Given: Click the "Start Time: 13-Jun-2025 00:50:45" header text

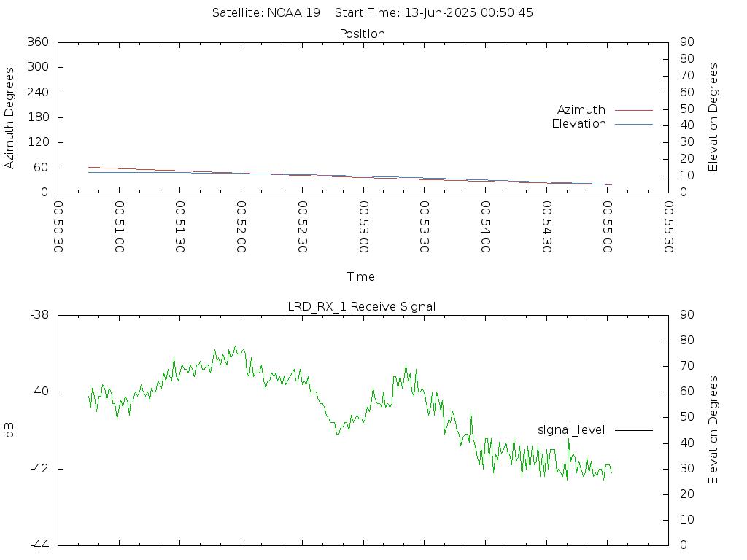Looking at the screenshot, I should pyautogui.click(x=433, y=13).
